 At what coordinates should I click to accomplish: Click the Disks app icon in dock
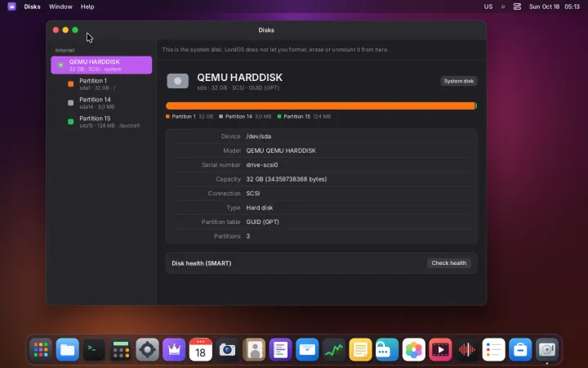click(546, 350)
